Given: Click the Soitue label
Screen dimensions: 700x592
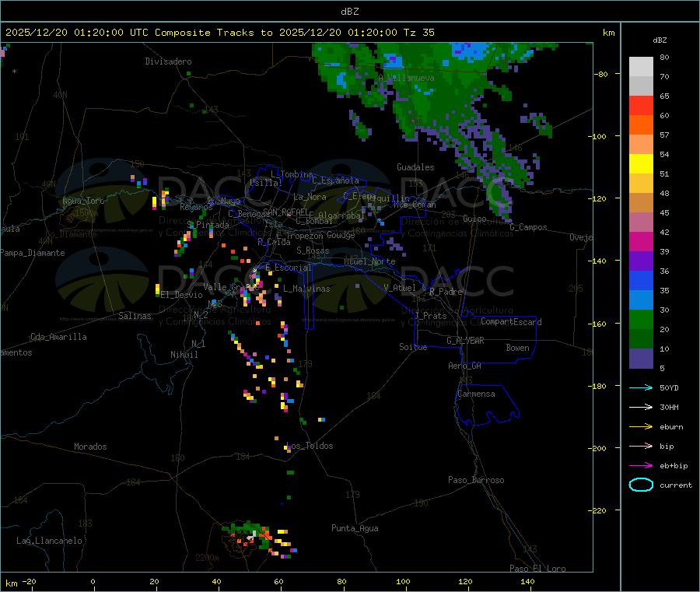Looking at the screenshot, I should [x=413, y=347].
